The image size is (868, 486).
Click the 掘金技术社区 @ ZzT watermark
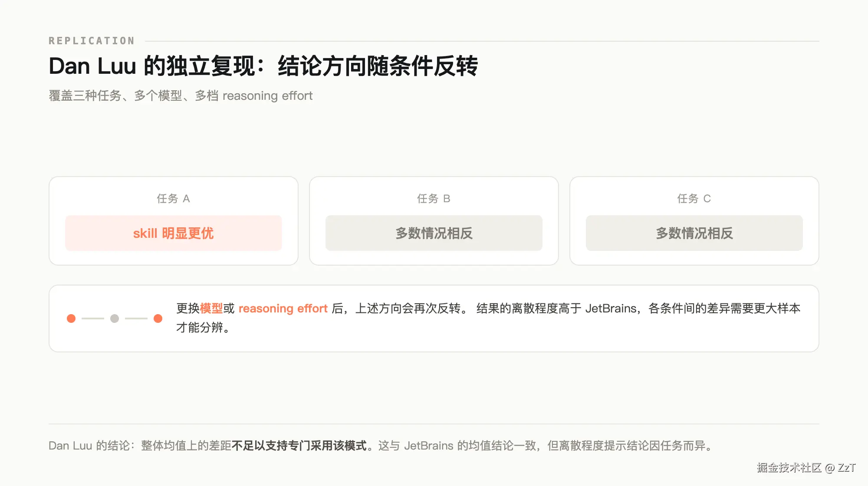click(x=806, y=467)
